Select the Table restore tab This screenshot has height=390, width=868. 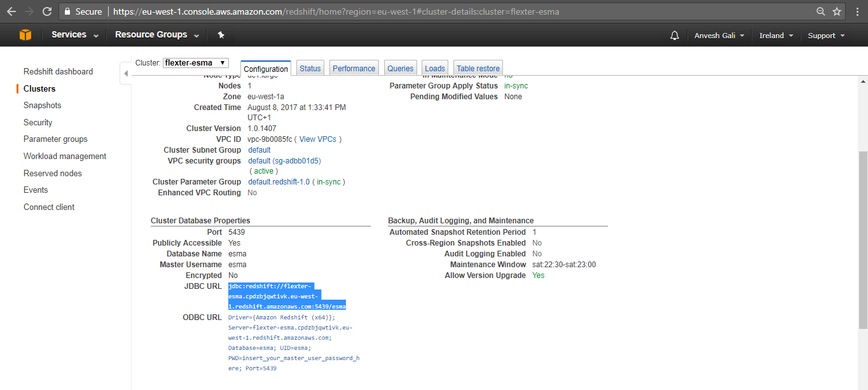[x=478, y=68]
